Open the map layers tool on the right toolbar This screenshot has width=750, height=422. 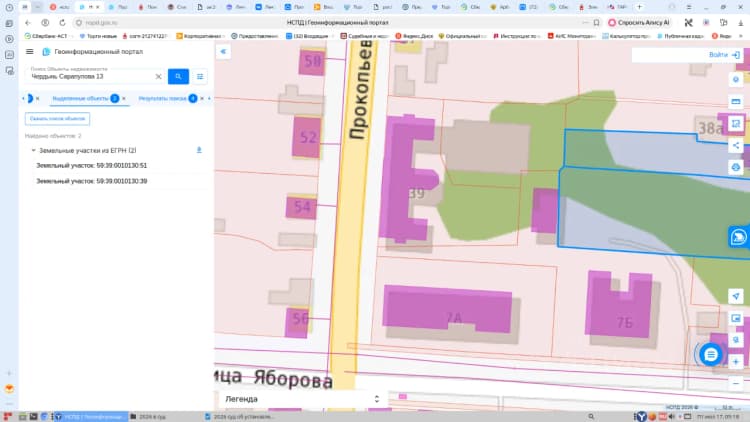[x=736, y=79]
